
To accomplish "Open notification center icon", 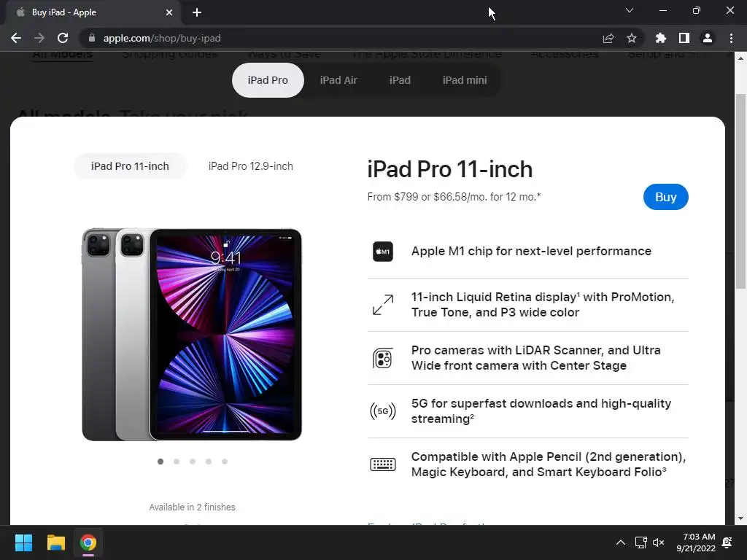I will click(x=727, y=542).
